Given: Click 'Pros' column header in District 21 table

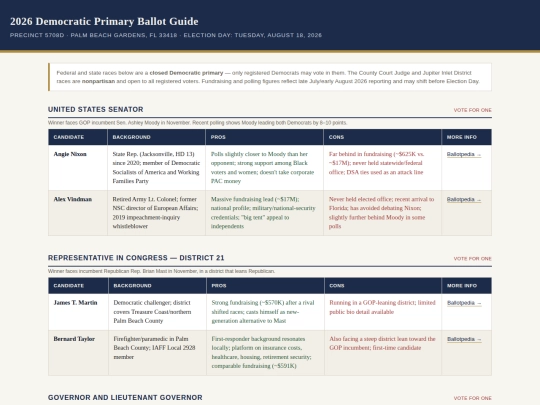Looking at the screenshot, I should [x=219, y=285].
